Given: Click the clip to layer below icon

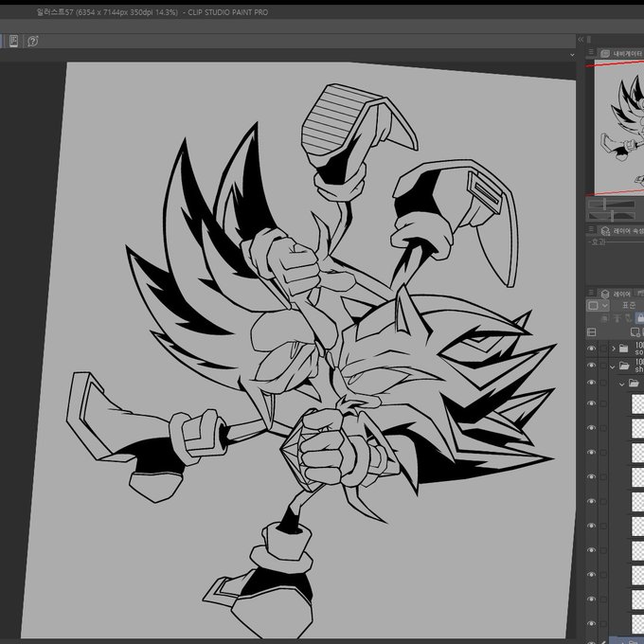Looking at the screenshot, I should pos(604,318).
